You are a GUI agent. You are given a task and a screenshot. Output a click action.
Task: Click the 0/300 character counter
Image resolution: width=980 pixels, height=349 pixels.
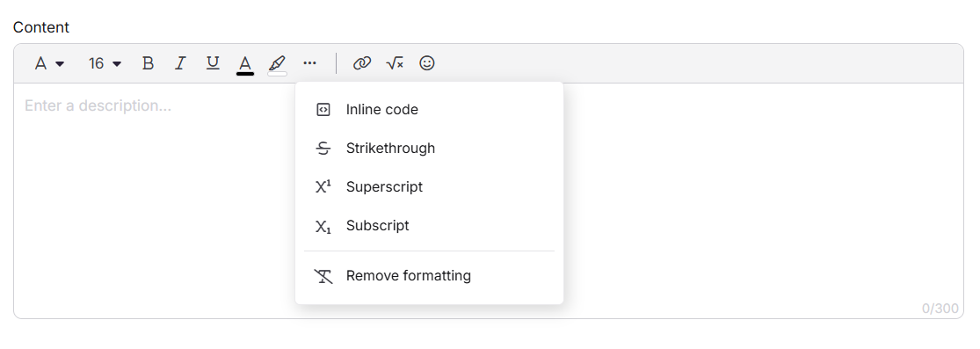click(940, 309)
